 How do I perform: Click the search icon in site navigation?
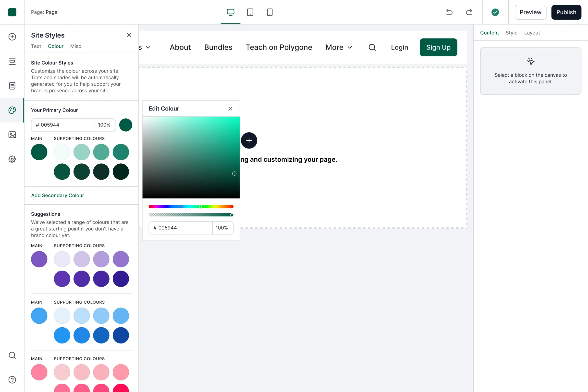pyautogui.click(x=372, y=47)
